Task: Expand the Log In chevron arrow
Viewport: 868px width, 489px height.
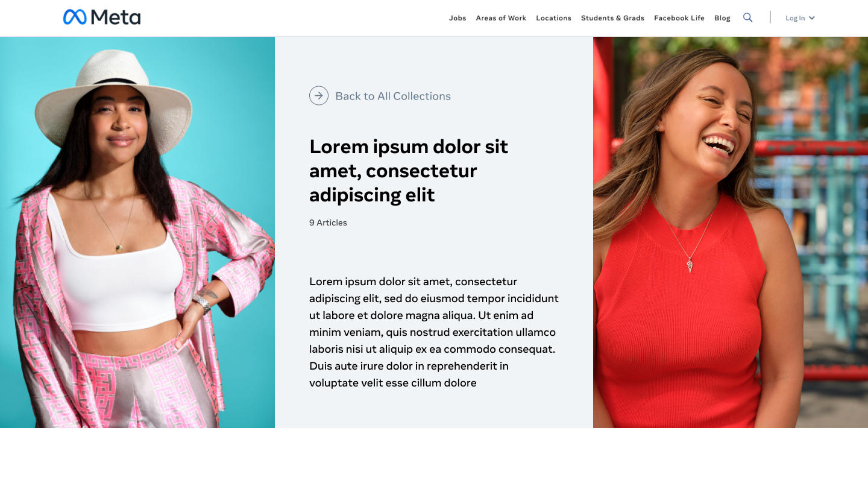Action: (x=812, y=18)
